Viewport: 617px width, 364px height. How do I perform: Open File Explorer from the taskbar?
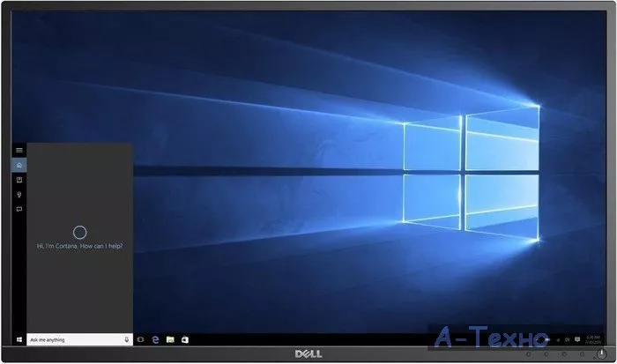[x=170, y=338]
